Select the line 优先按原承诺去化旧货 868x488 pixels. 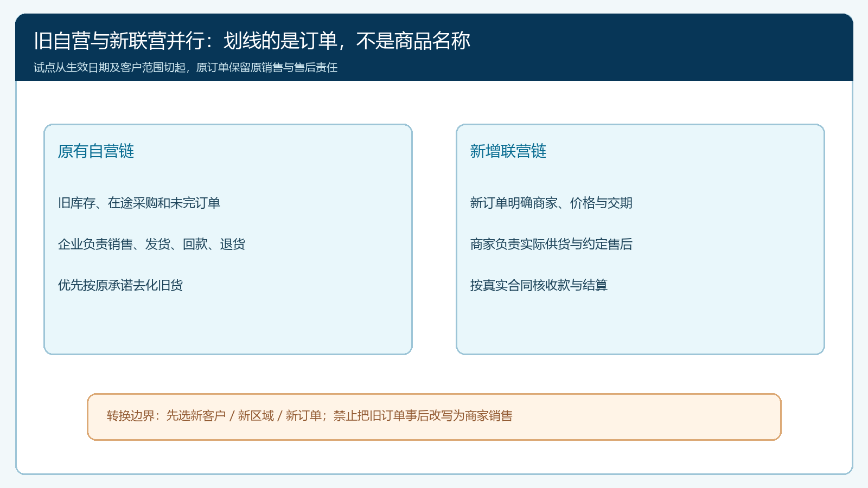tap(120, 285)
